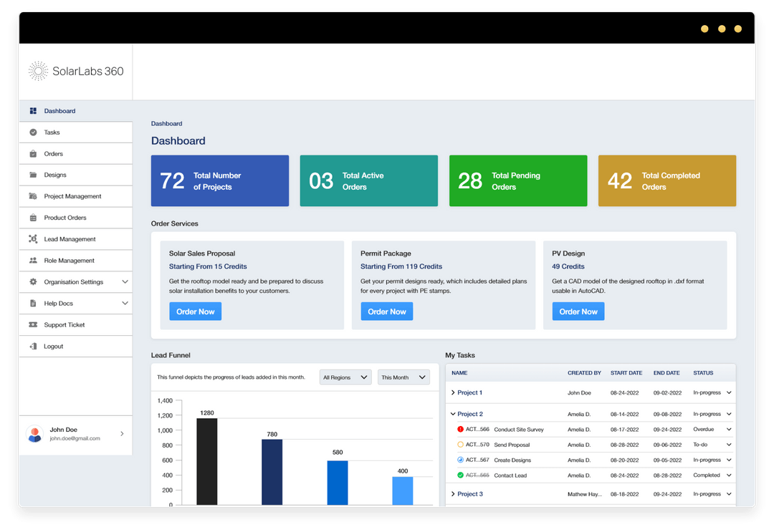Open the All Regions dropdown

point(345,377)
